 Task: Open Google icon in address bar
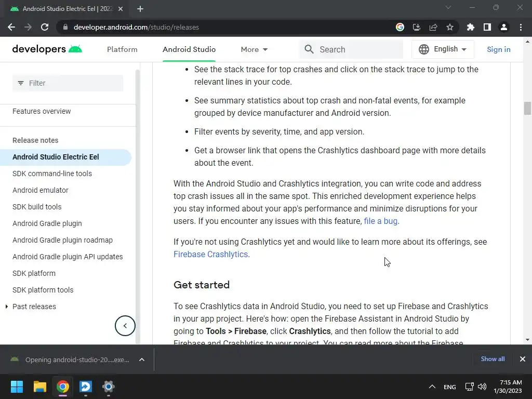tap(400, 27)
